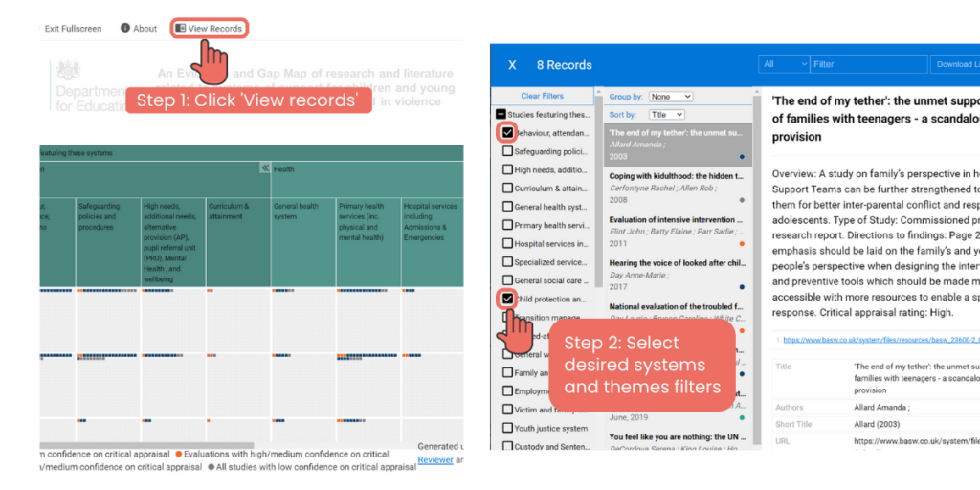Open the 'All' field dropdown
This screenshot has height=490, width=980.
pos(784,64)
